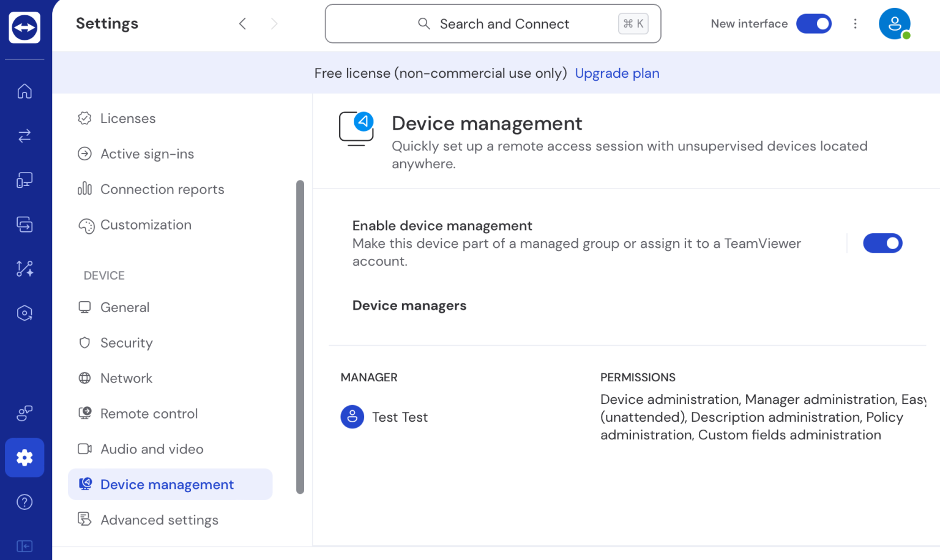Toggle off the New interface switch
The width and height of the screenshot is (940, 560).
(x=814, y=23)
